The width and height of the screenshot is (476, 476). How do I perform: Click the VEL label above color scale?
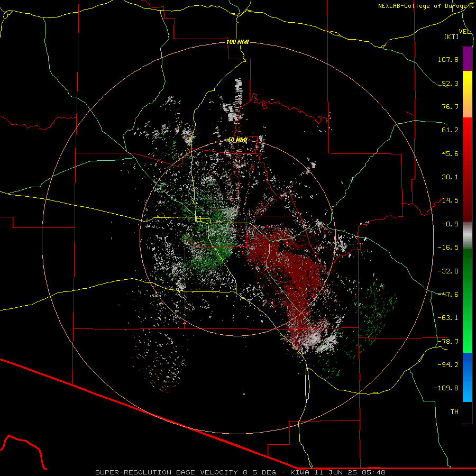click(464, 32)
